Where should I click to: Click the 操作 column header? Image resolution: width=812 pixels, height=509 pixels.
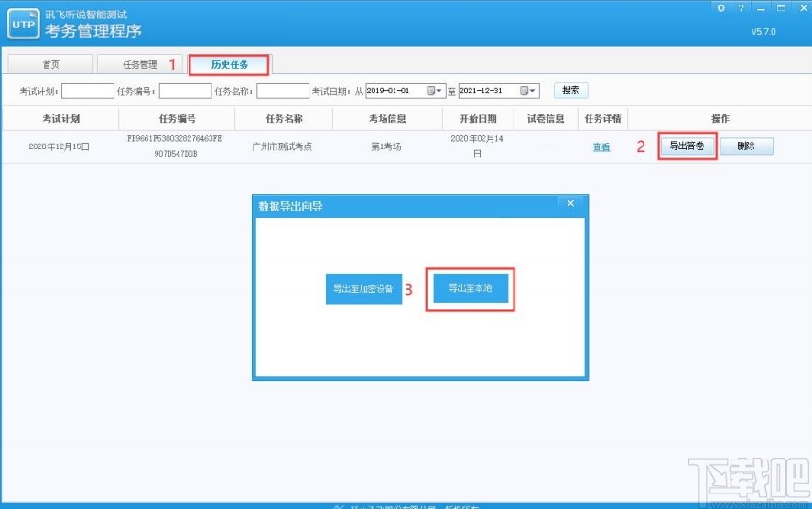click(x=720, y=119)
